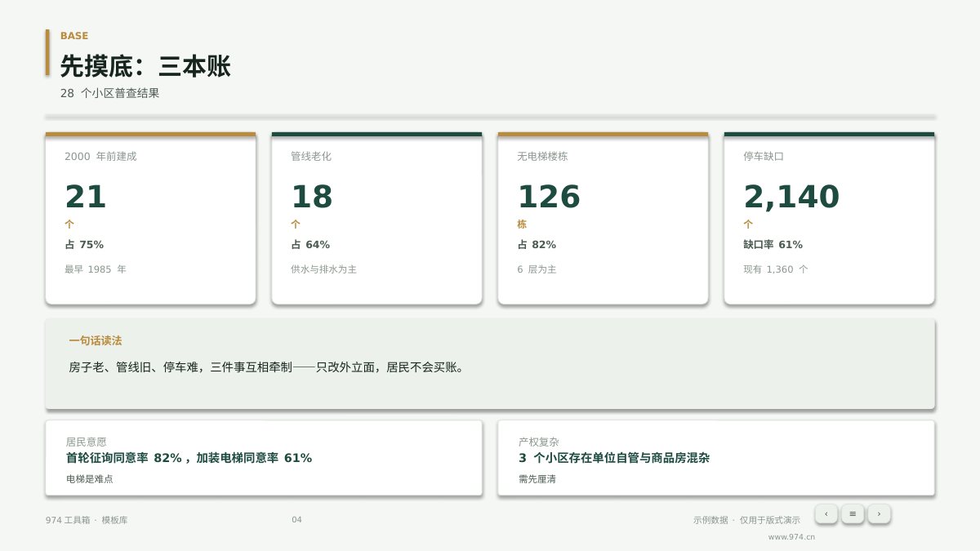
Task: Select subtitle 28 个小区普查结果
Action: click(109, 93)
